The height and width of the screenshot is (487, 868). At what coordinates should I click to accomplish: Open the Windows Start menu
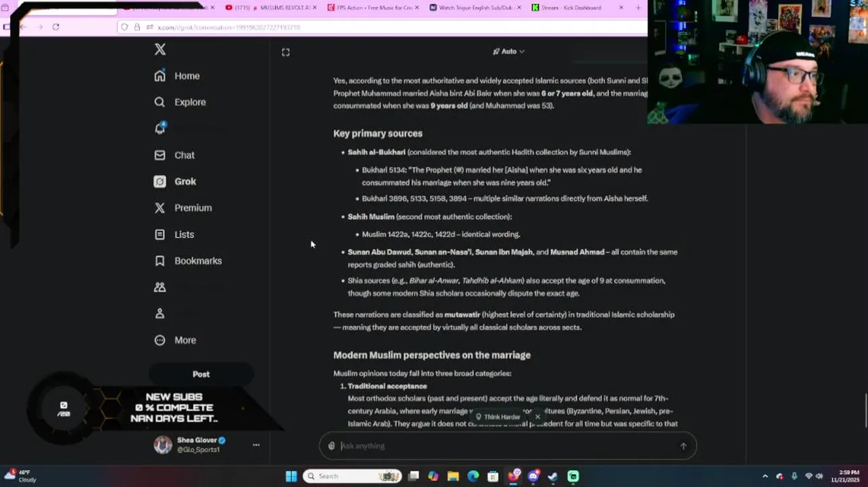[291, 476]
